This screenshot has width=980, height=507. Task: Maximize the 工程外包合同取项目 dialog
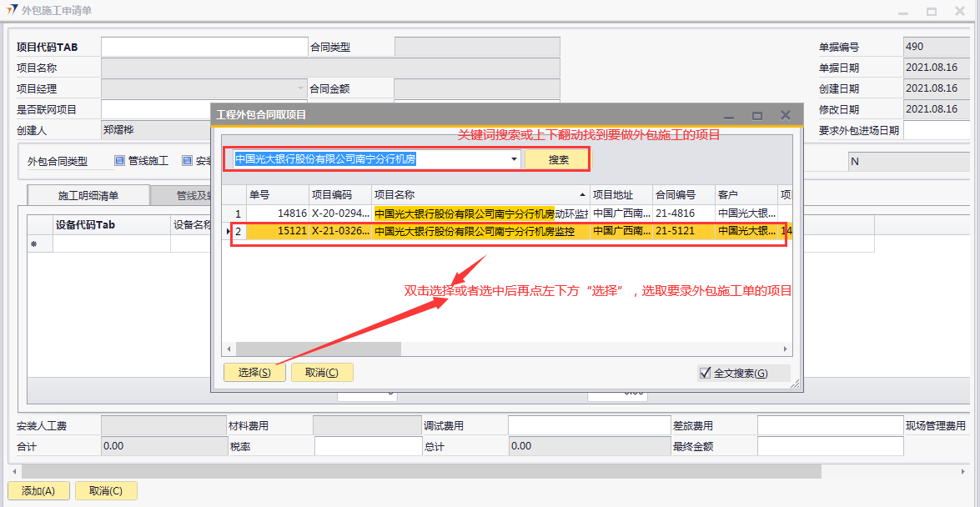pos(757,115)
